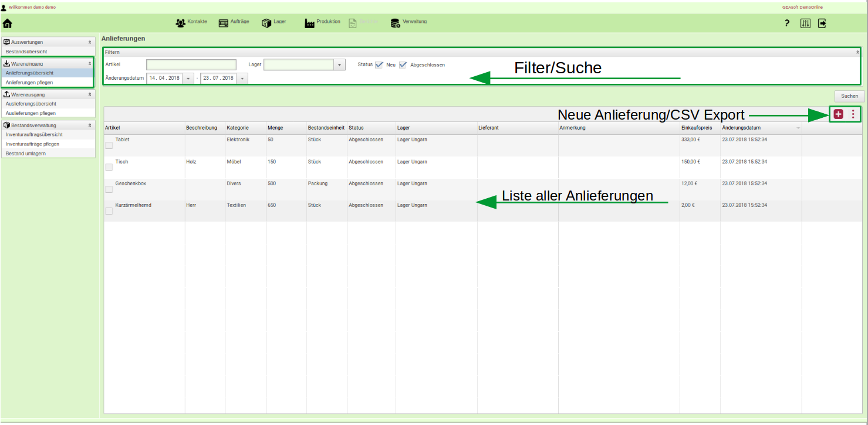Collapse the Warenausgang sidebar section
The width and height of the screenshot is (868, 425).
(x=90, y=94)
